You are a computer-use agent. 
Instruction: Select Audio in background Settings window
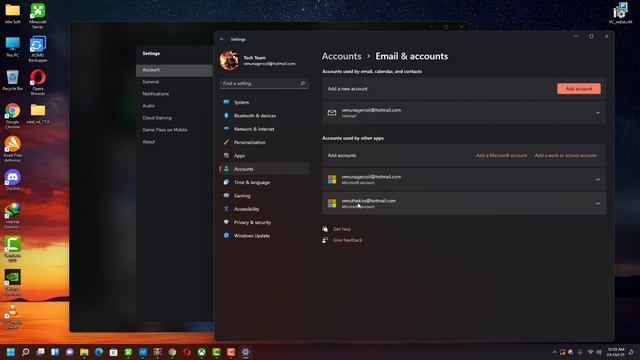[x=148, y=106]
